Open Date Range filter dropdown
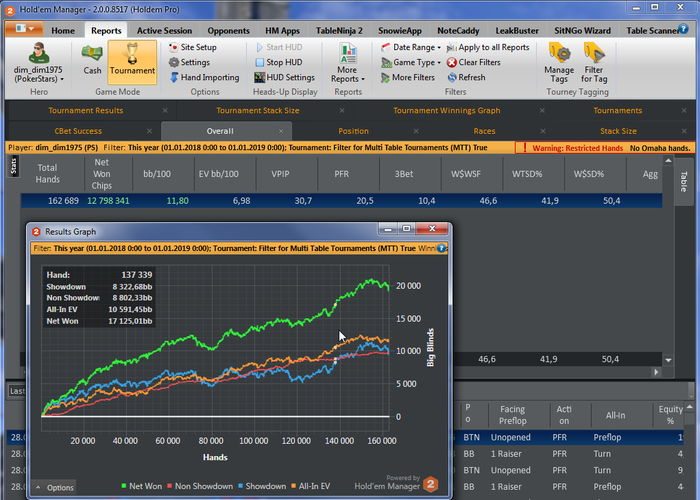The height and width of the screenshot is (500, 700). (411, 47)
